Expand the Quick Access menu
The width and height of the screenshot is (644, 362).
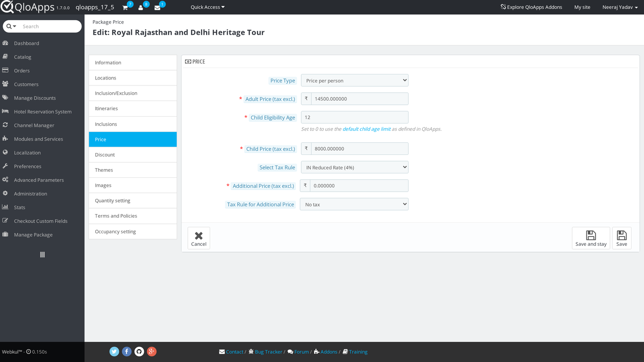point(207,7)
